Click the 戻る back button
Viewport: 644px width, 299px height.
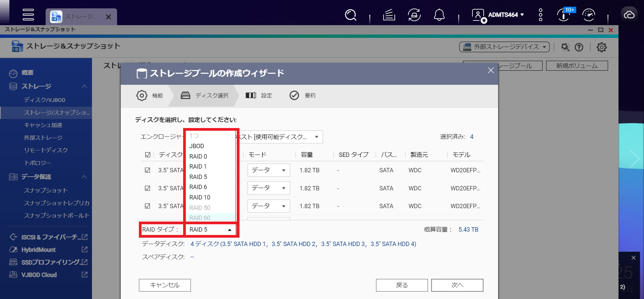(x=402, y=285)
